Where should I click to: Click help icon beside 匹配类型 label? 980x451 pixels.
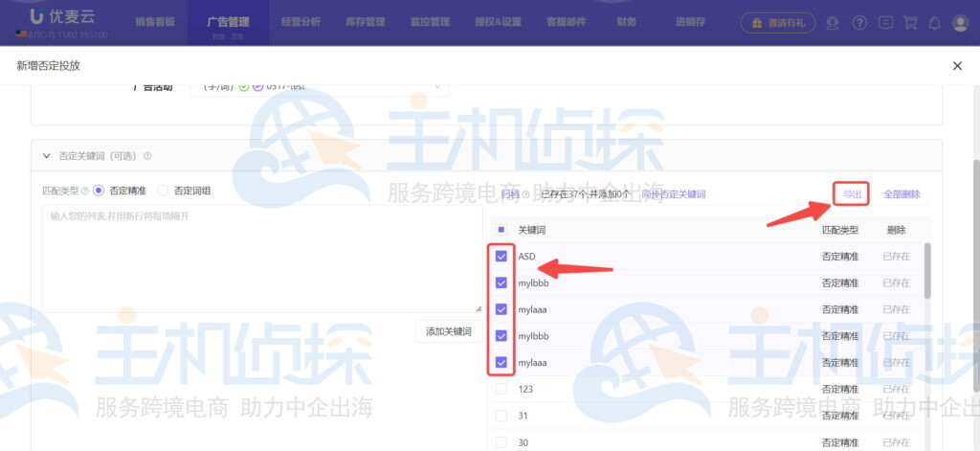(85, 191)
